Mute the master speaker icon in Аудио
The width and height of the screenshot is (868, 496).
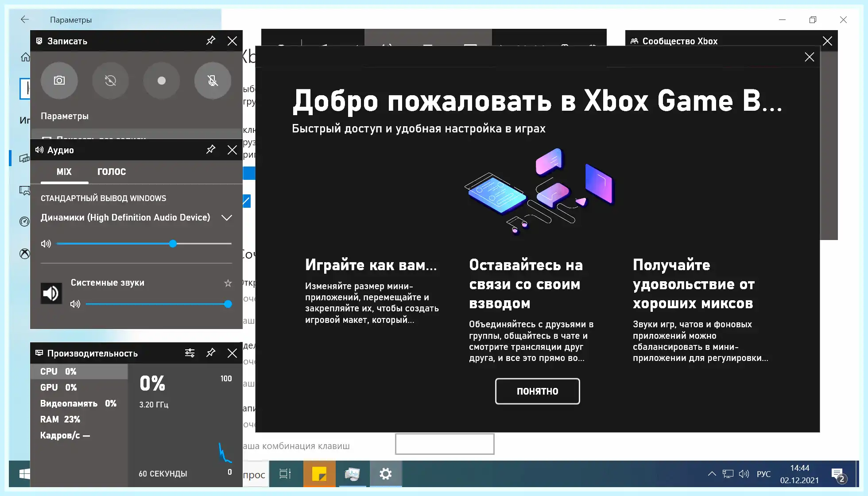pyautogui.click(x=46, y=244)
